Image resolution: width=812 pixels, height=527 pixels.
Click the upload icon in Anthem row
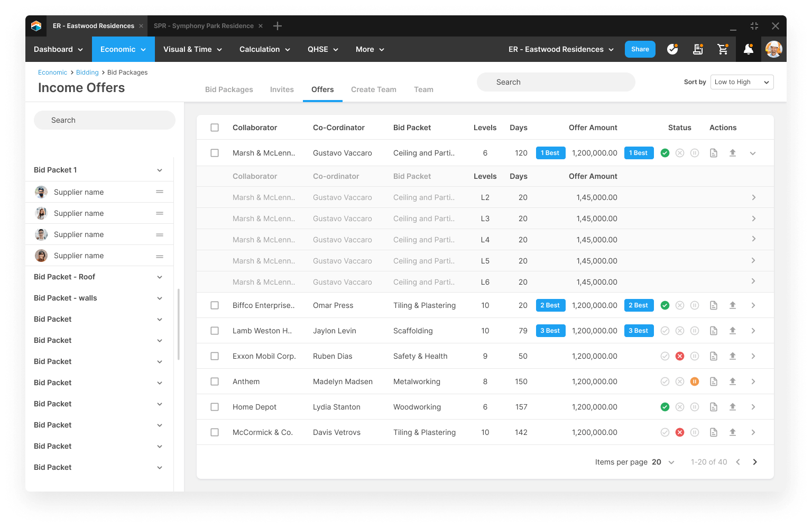(733, 381)
